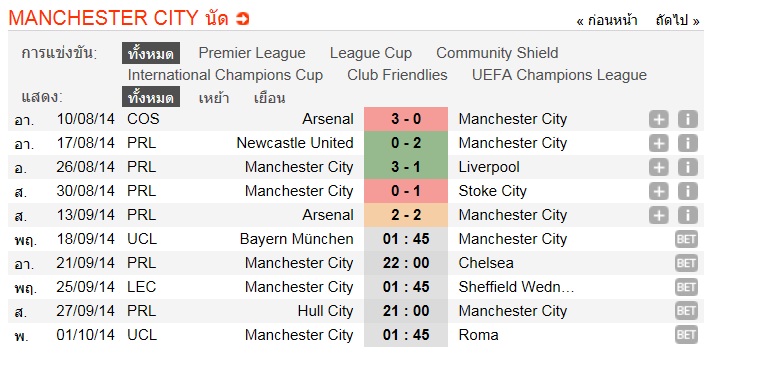
Task: Expand plus icon for Stoke City match
Action: click(x=658, y=191)
